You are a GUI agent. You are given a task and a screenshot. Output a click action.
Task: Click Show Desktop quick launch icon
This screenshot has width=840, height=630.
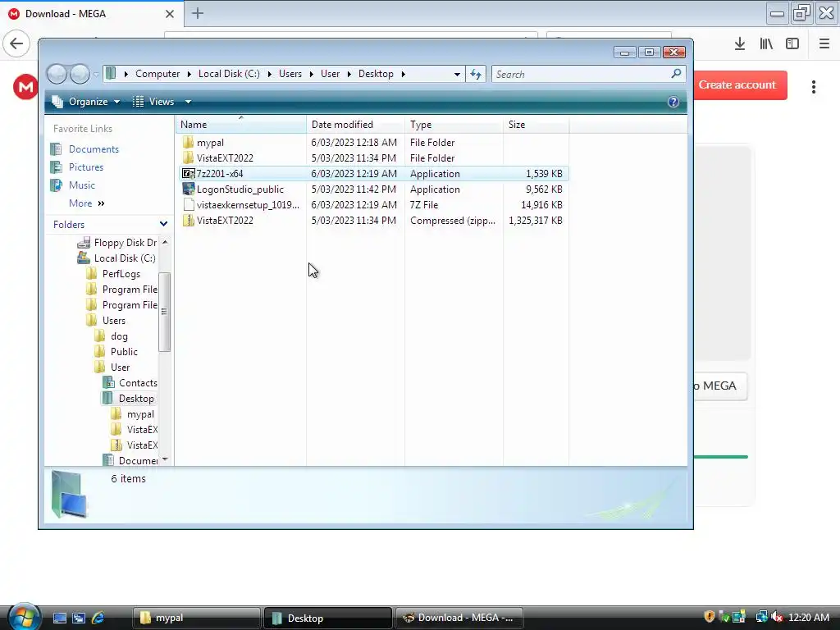click(x=59, y=618)
